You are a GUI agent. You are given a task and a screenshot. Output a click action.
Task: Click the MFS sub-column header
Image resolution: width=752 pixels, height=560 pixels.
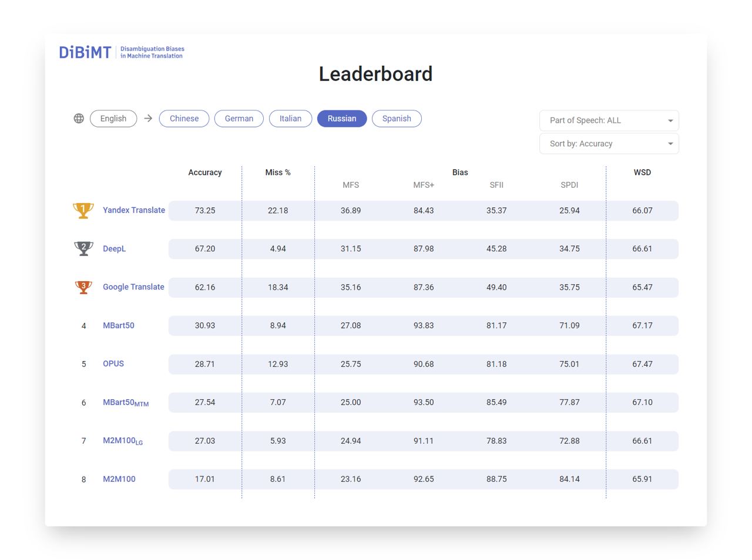[351, 185]
